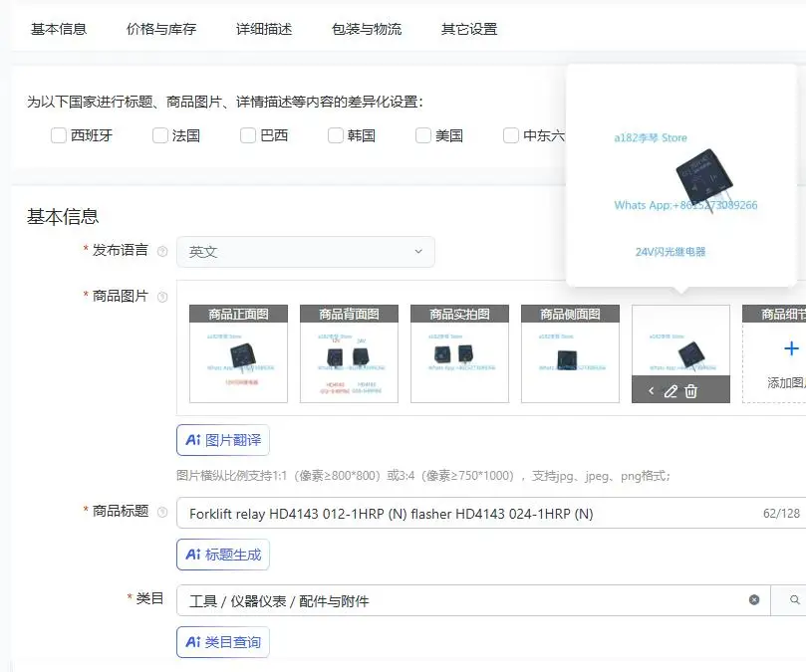Select the 商品正面图 thumbnail
Viewport: 806px width, 672px height.
point(238,354)
